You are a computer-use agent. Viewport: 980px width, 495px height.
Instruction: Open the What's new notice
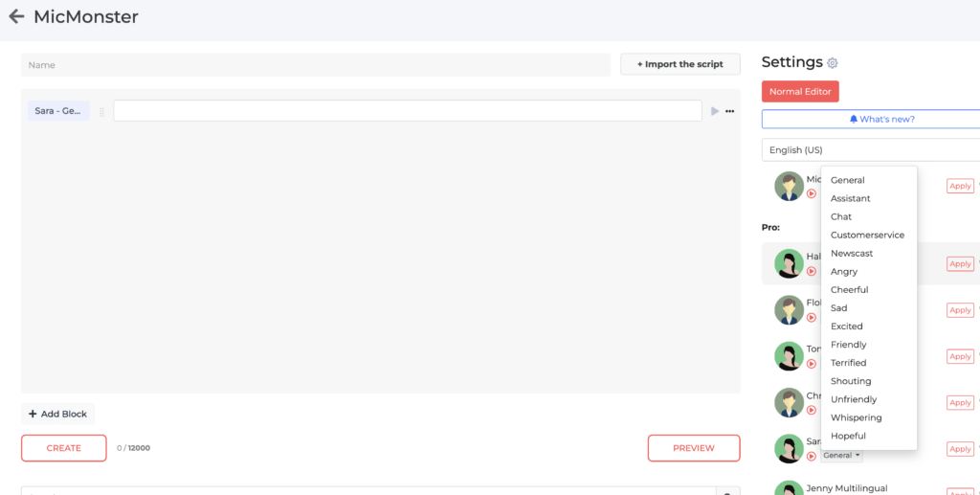[x=871, y=119]
